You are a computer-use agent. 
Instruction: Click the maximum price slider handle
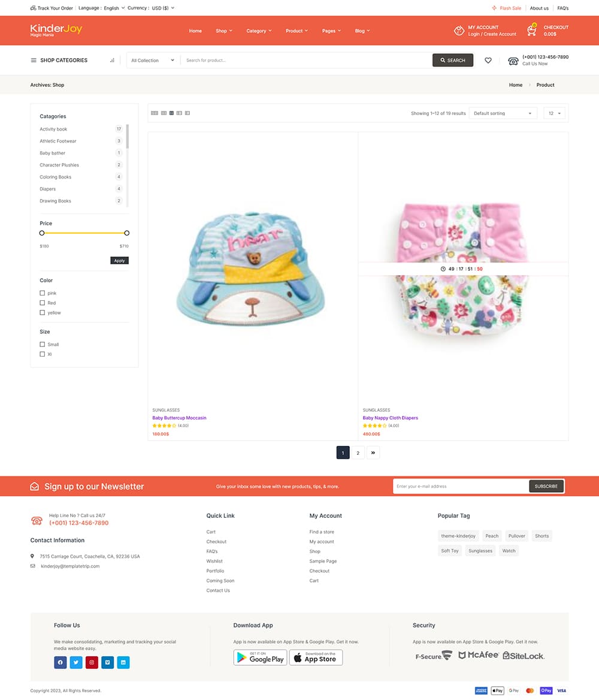click(127, 233)
